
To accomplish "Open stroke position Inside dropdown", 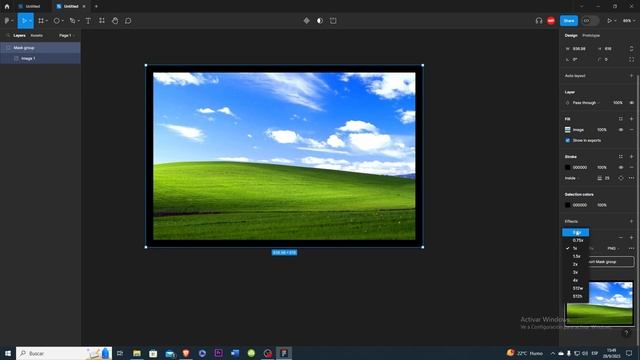I will [572, 178].
